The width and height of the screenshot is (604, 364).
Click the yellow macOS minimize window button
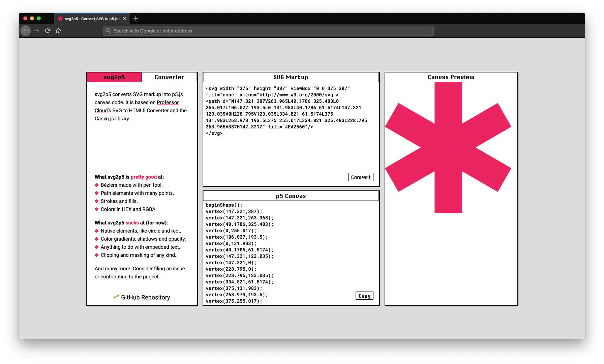(x=32, y=19)
